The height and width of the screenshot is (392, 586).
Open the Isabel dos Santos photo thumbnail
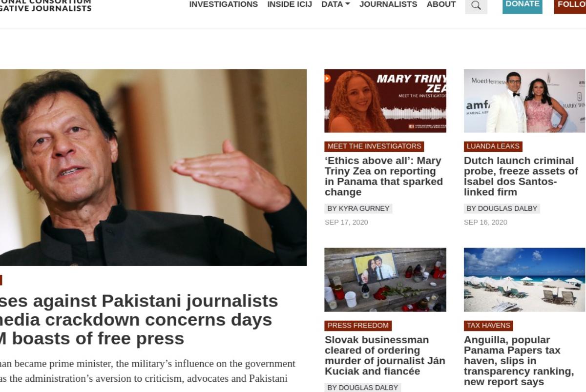tap(524, 101)
